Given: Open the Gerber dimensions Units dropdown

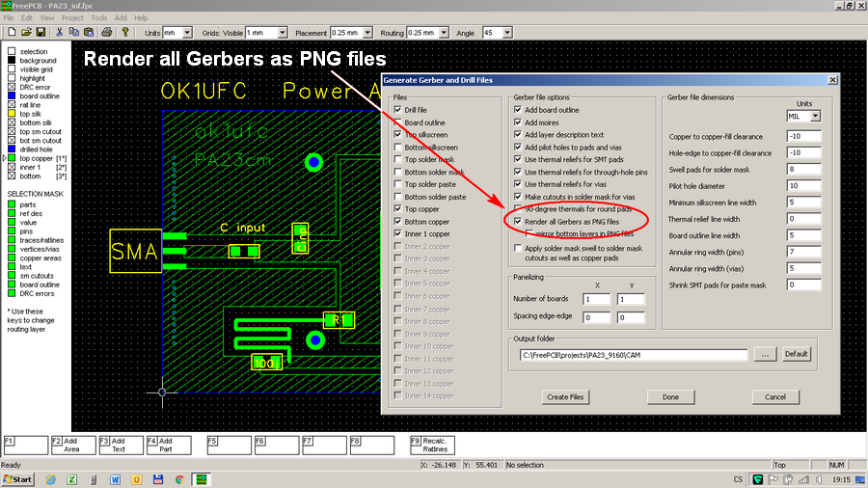Looking at the screenshot, I should 816,116.
